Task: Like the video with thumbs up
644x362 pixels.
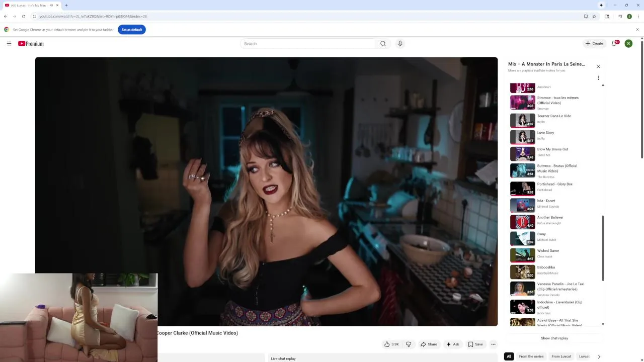Action: [391, 344]
